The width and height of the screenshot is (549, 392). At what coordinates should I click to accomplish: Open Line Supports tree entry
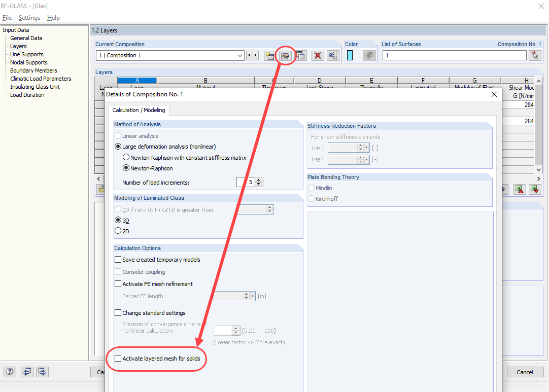pos(26,54)
